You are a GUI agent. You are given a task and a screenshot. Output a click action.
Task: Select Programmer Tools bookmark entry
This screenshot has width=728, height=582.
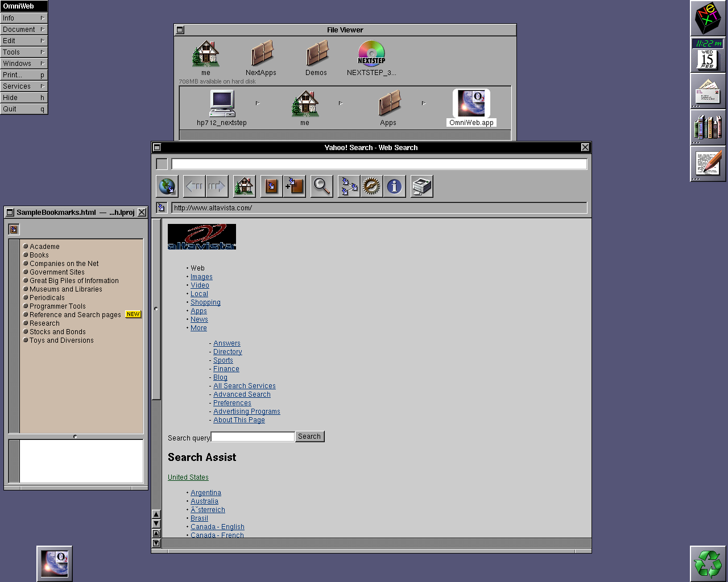(57, 306)
